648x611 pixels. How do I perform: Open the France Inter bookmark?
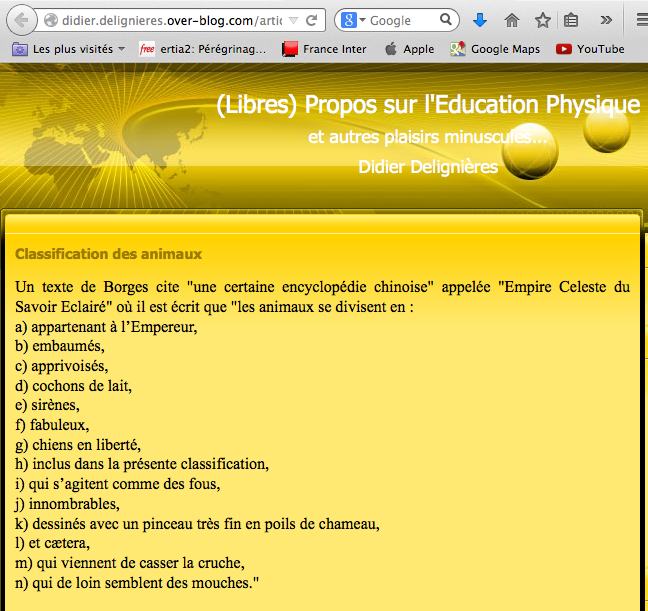tap(325, 49)
